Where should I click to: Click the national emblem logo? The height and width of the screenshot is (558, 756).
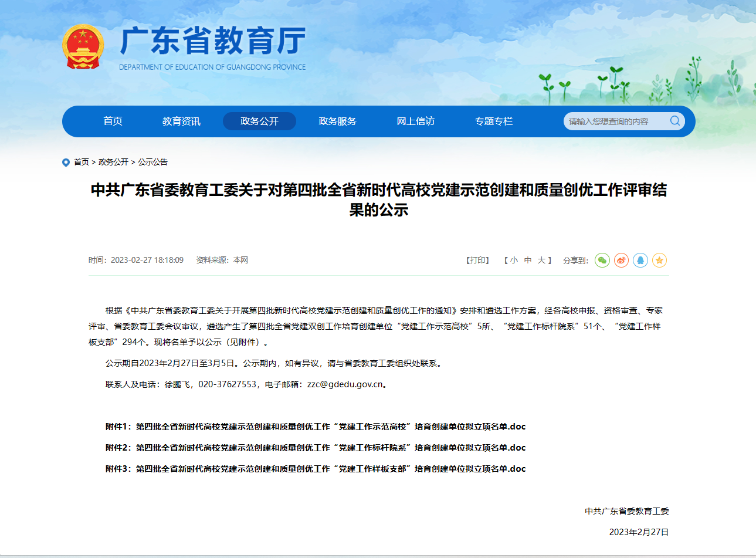point(83,47)
